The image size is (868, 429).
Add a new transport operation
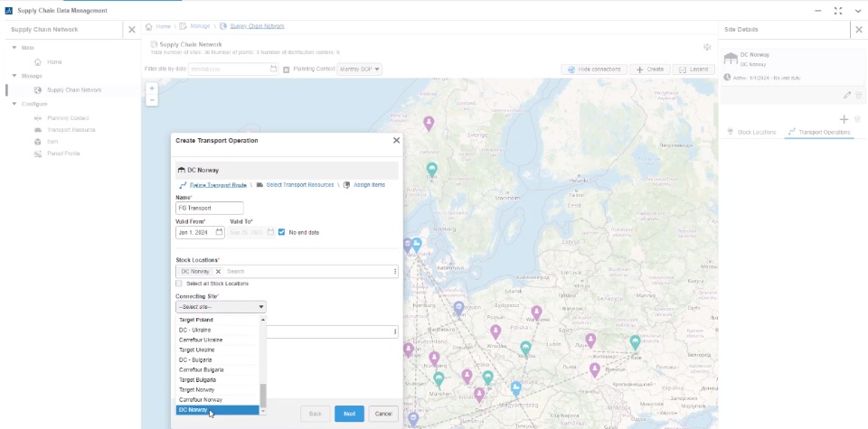tap(844, 119)
